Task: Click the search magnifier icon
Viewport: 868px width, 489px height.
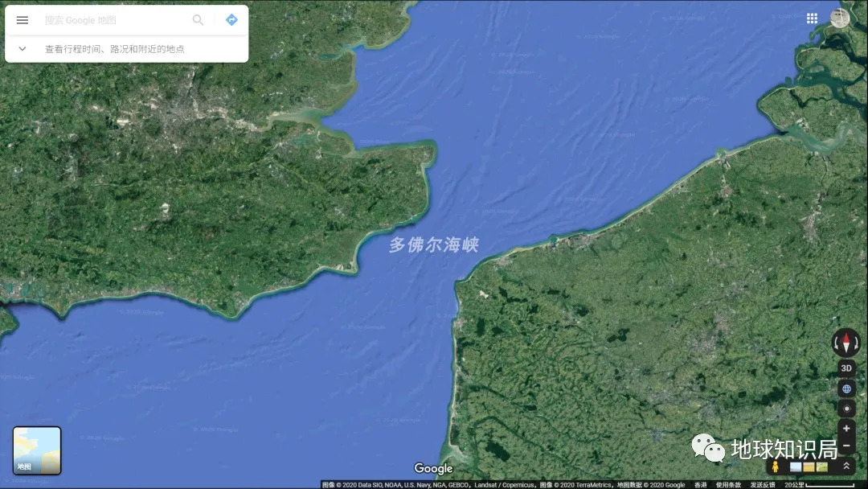Action: 198,20
